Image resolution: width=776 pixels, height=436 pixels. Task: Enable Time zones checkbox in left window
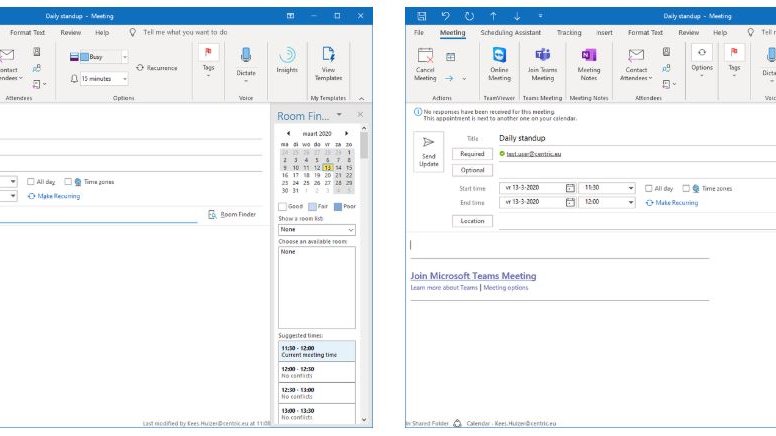click(x=68, y=182)
